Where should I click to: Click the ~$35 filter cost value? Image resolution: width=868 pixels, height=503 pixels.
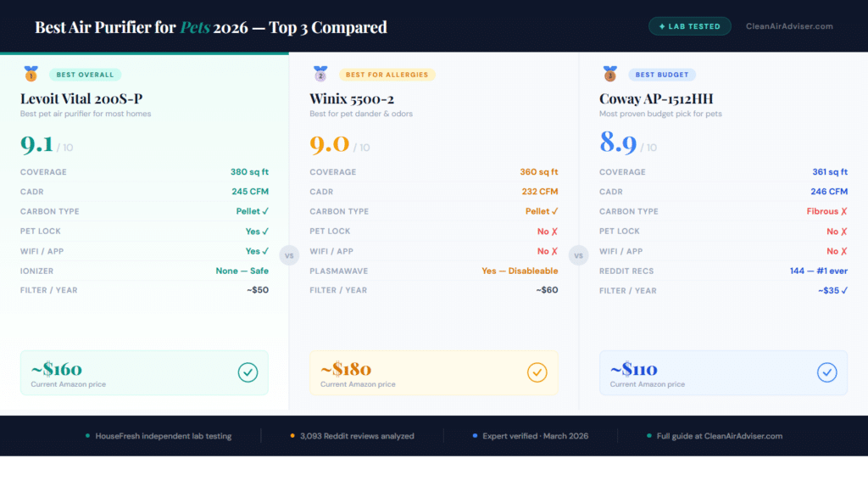pyautogui.click(x=832, y=290)
